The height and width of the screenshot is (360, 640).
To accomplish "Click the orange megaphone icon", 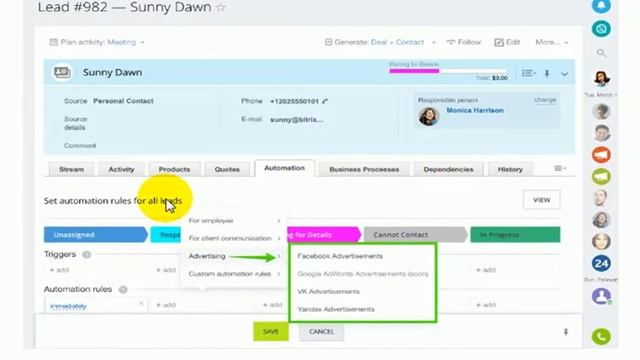I will [601, 155].
